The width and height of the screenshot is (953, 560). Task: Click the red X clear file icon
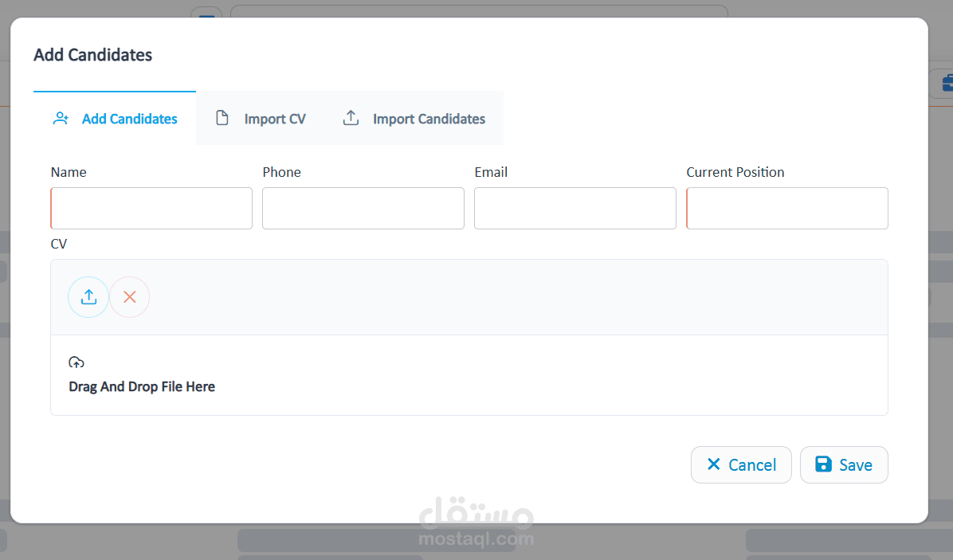129,296
